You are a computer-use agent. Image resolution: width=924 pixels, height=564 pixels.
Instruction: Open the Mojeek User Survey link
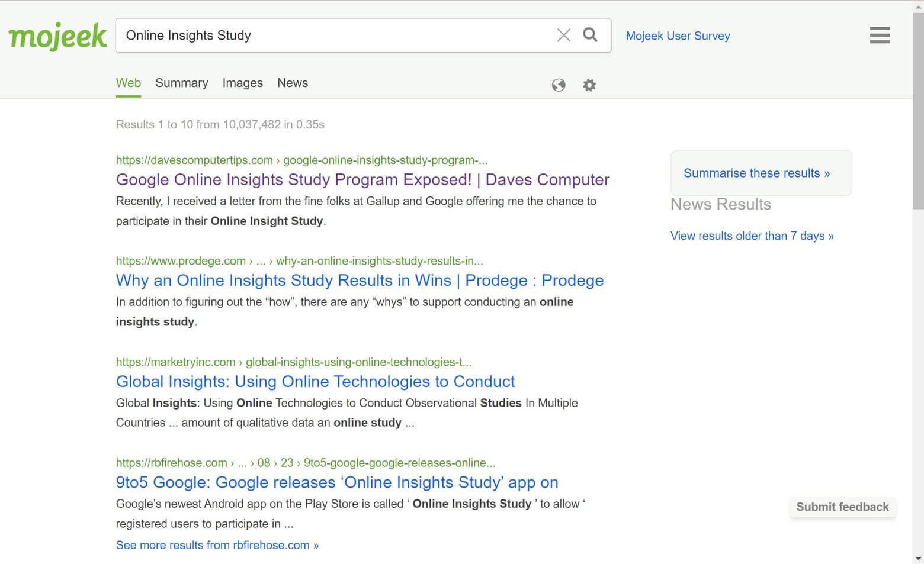pyautogui.click(x=678, y=36)
